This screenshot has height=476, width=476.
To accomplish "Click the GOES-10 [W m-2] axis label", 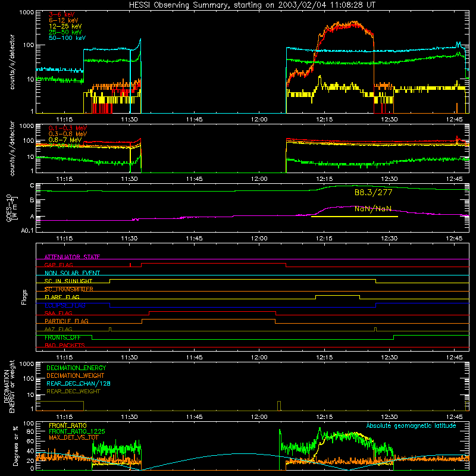I will [x=12, y=208].
